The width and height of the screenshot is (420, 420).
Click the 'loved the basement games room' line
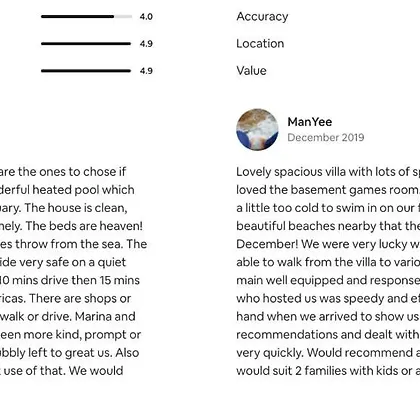[328, 190]
